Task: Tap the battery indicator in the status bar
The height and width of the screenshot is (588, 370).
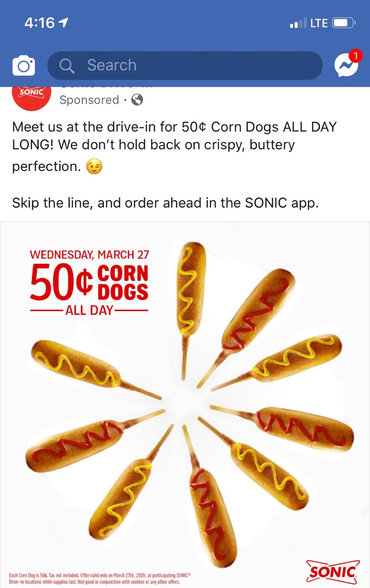Action: point(344,23)
